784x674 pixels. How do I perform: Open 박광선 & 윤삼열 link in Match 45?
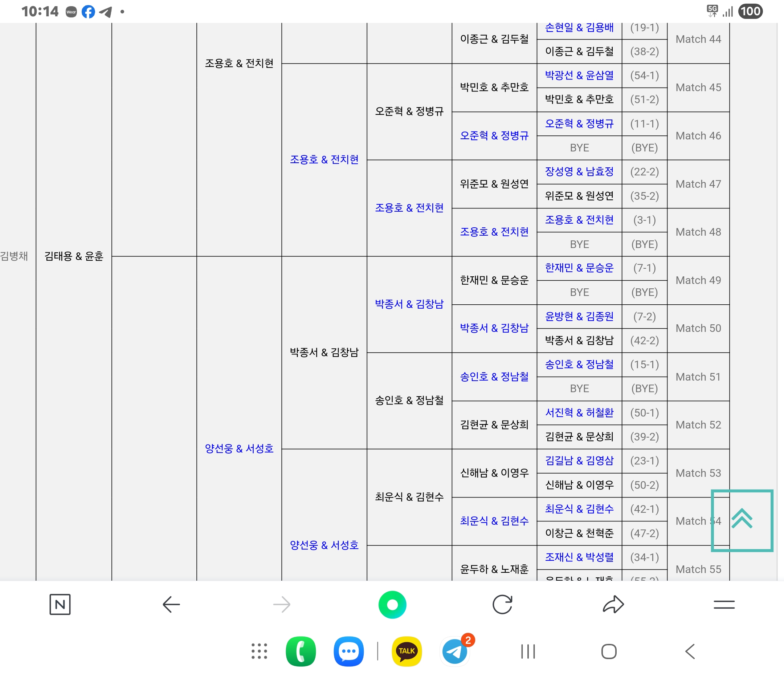pyautogui.click(x=579, y=75)
